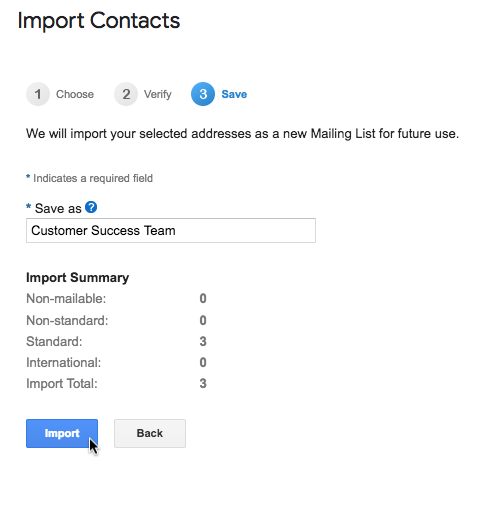Image resolution: width=481 pixels, height=531 pixels.
Task: Click the Non-mailable count value
Action: pyautogui.click(x=203, y=299)
